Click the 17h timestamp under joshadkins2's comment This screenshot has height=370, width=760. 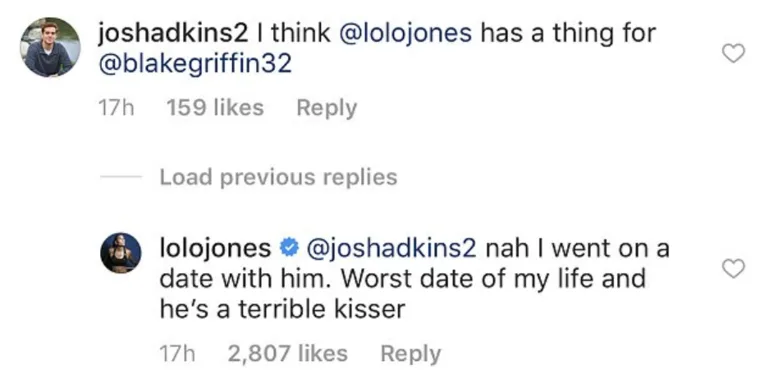(x=116, y=108)
